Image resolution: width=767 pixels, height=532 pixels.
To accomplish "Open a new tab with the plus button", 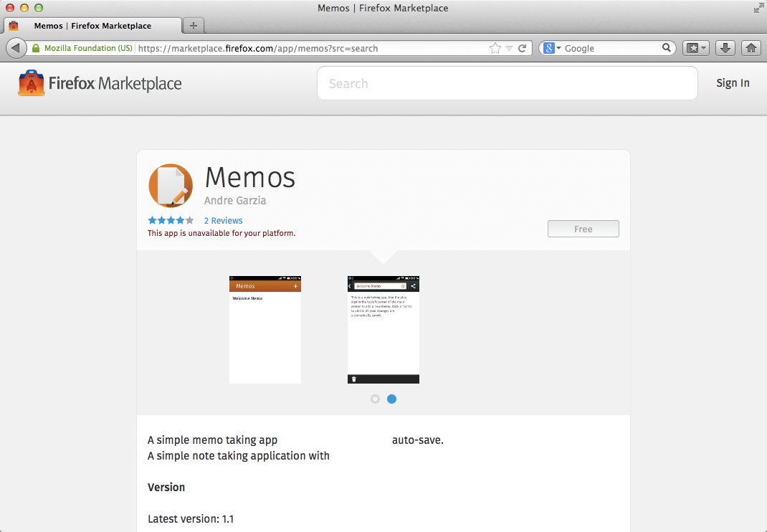I will point(193,25).
